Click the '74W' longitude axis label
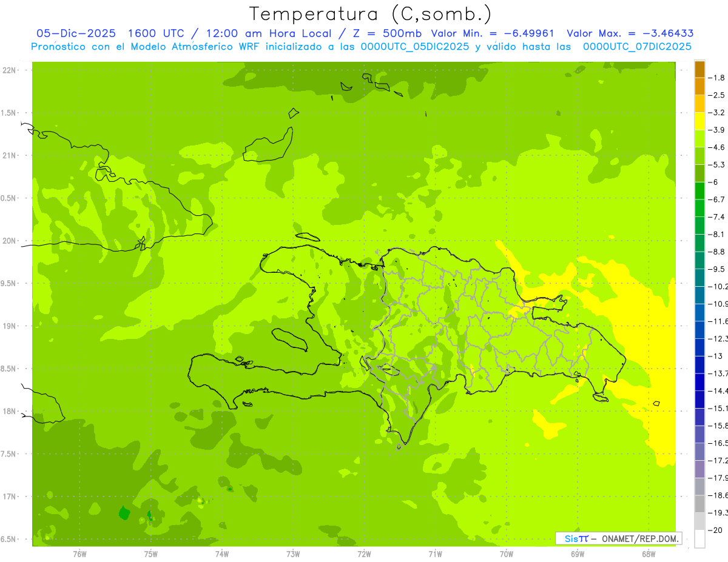Viewport: 728px width, 562px height. pos(222,554)
